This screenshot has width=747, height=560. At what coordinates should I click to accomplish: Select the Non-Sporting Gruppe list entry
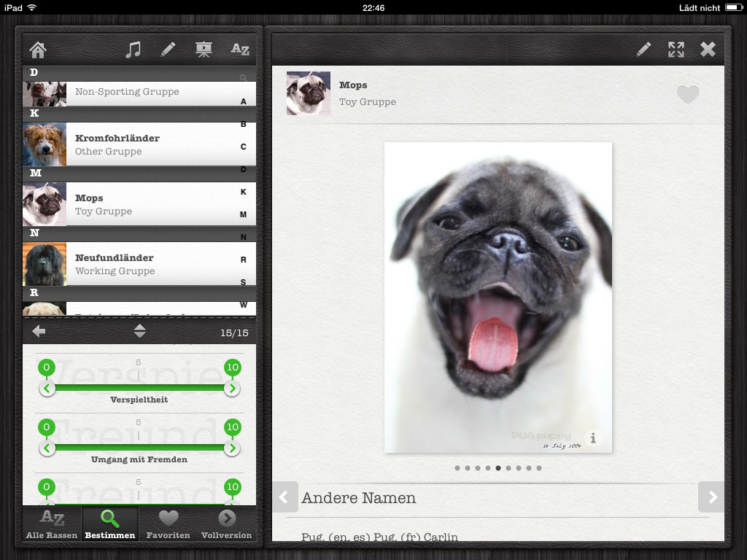tap(139, 94)
